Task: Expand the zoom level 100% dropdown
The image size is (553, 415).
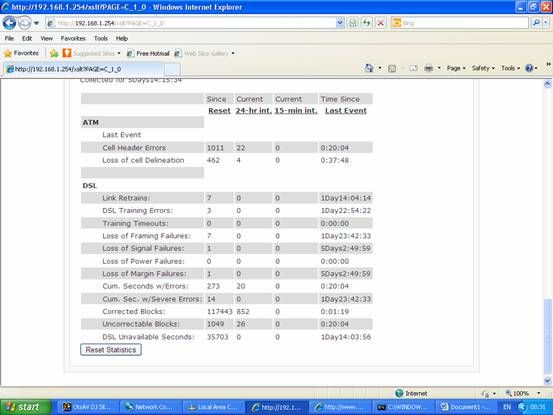Action: (x=539, y=393)
